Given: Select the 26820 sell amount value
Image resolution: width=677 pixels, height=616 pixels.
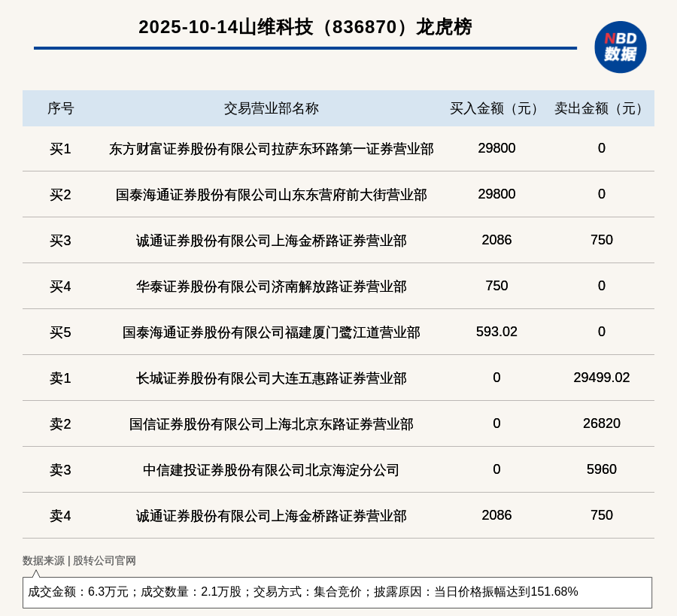Looking at the screenshot, I should pyautogui.click(x=601, y=423).
